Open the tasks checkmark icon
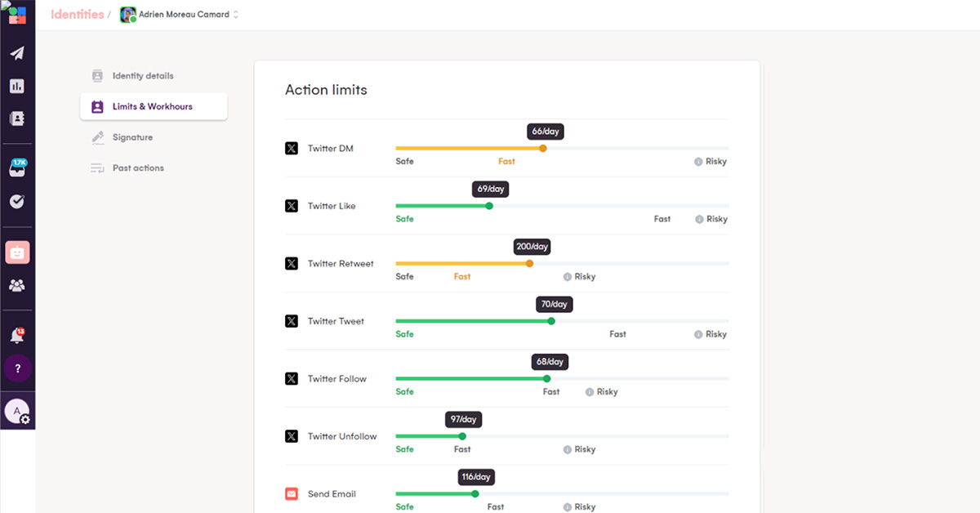The image size is (980, 513). [17, 201]
